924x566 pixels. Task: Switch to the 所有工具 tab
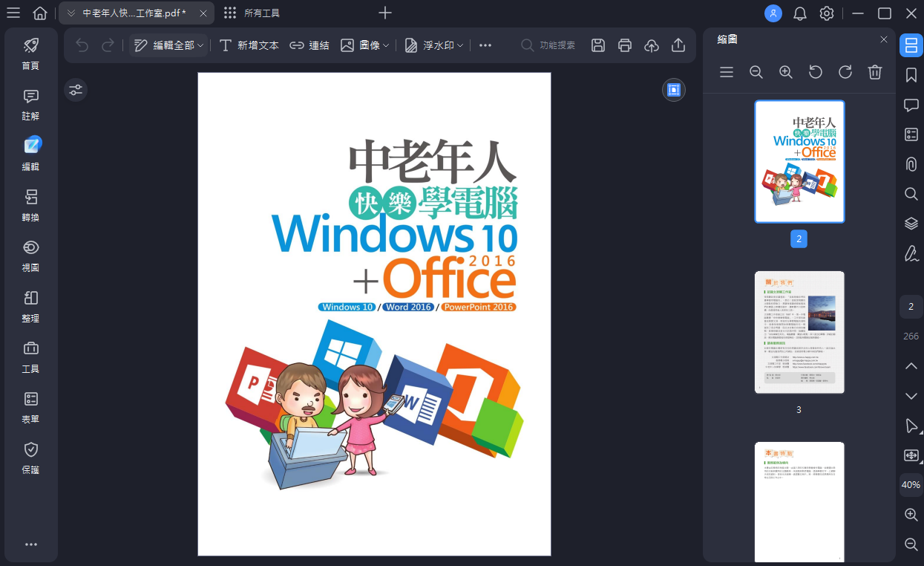pyautogui.click(x=252, y=13)
